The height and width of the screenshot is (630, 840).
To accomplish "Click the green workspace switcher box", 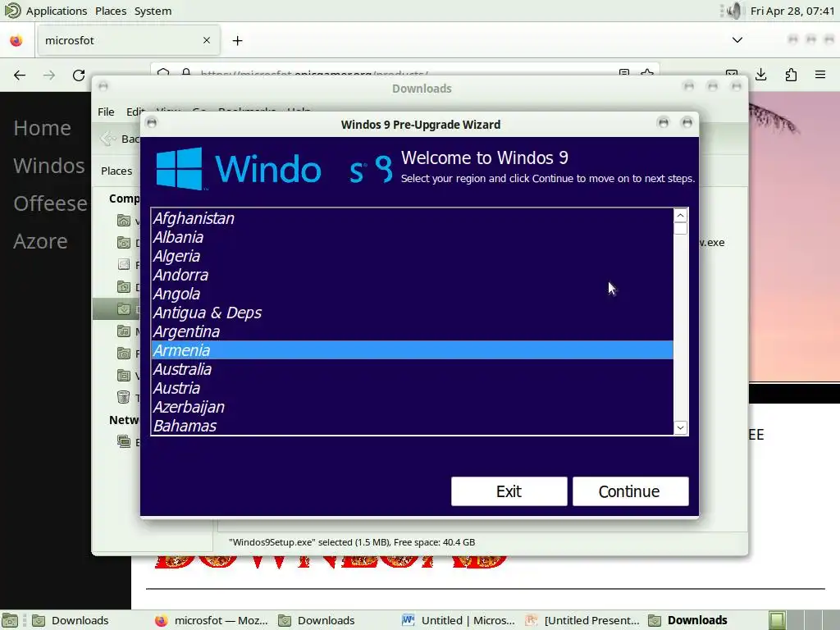I will click(x=778, y=620).
